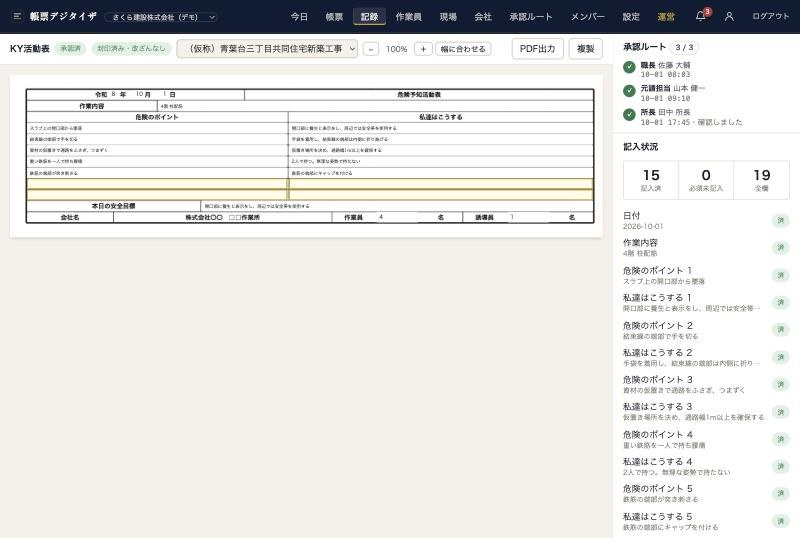Click the 作業員 count field showing 4
The image size is (800, 538).
(x=397, y=217)
